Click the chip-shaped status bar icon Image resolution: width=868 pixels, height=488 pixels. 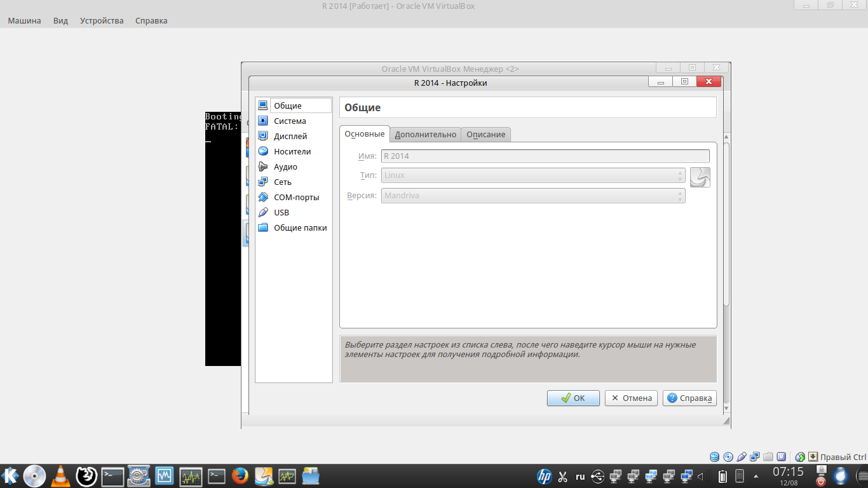pyautogui.click(x=782, y=457)
